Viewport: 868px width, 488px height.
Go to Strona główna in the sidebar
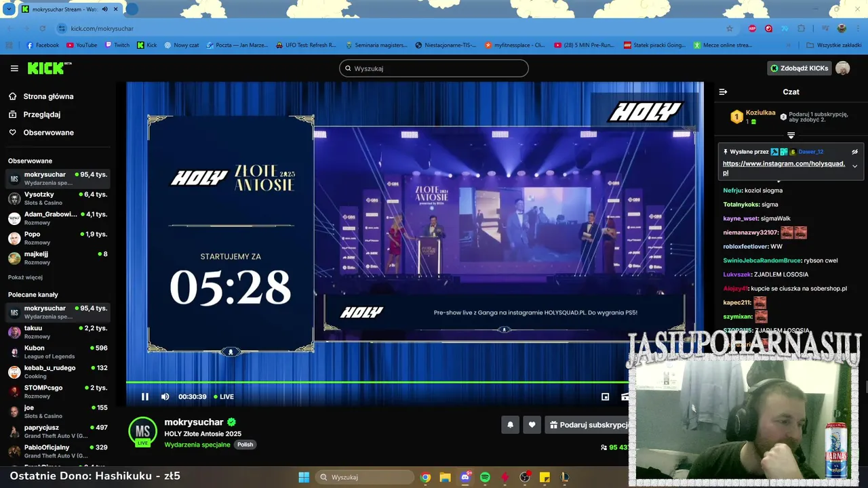tap(48, 96)
